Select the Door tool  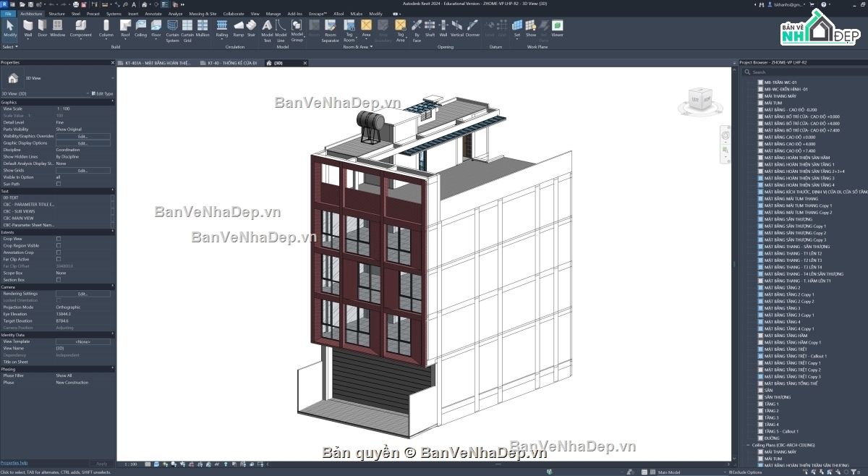coord(43,29)
